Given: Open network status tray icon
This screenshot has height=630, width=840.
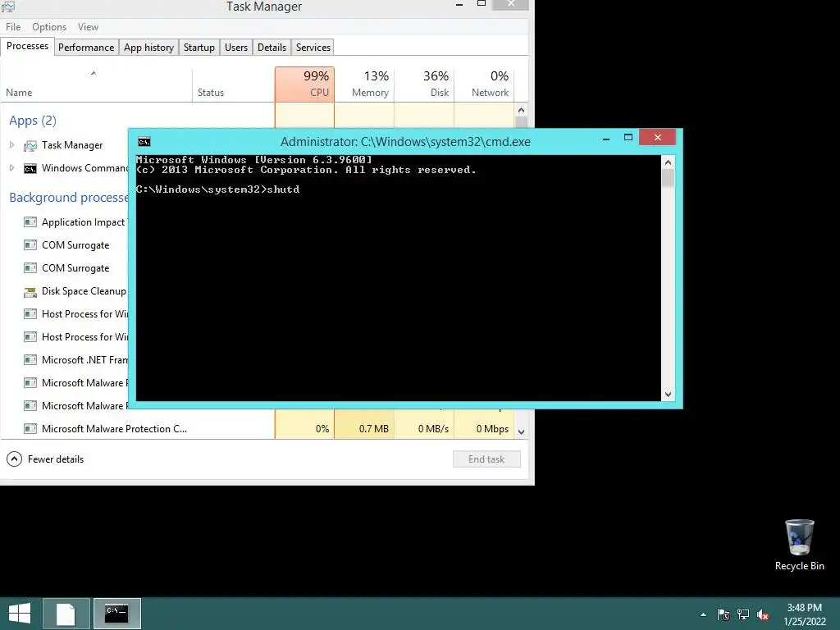Looking at the screenshot, I should point(743,614).
